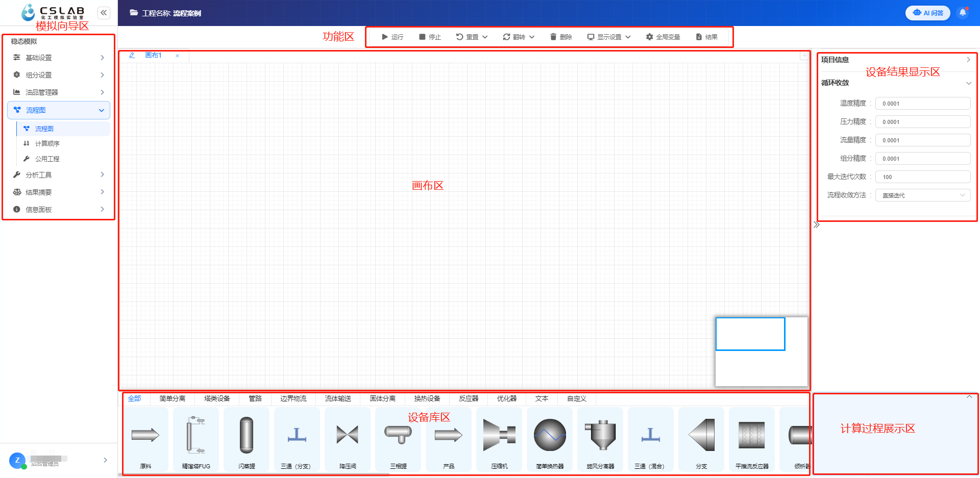Viewport: 980px width, 478px height.
Task: Click the CSLAB logo
Action: pyautogui.click(x=53, y=12)
